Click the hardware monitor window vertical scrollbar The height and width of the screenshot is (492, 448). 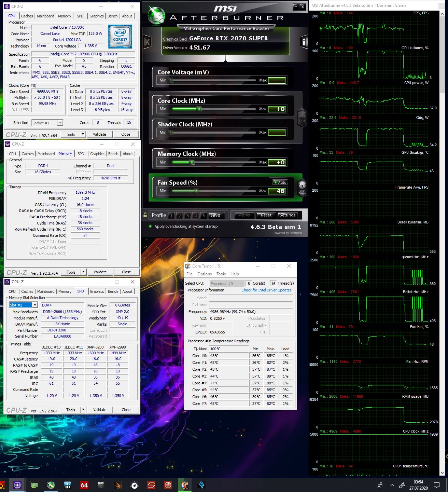443,243
